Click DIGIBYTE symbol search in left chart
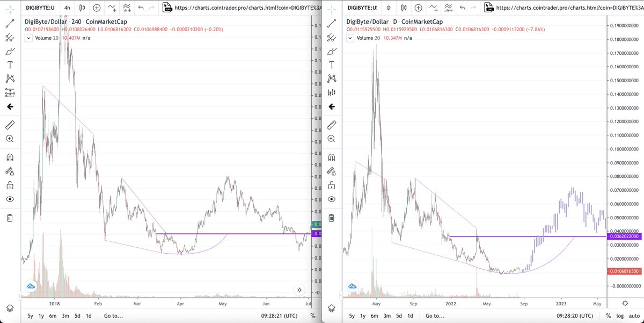This screenshot has width=644, height=323. [x=40, y=8]
